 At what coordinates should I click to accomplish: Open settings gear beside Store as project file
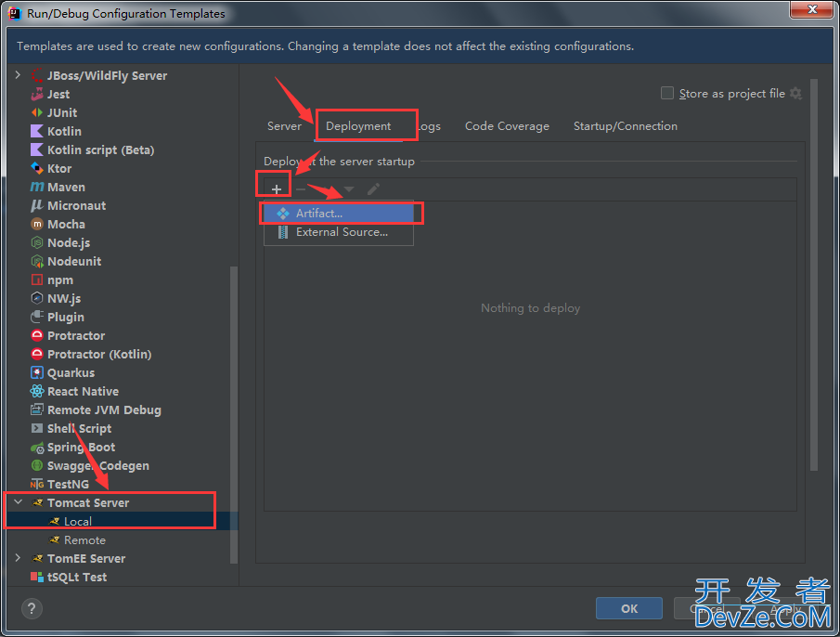click(796, 93)
